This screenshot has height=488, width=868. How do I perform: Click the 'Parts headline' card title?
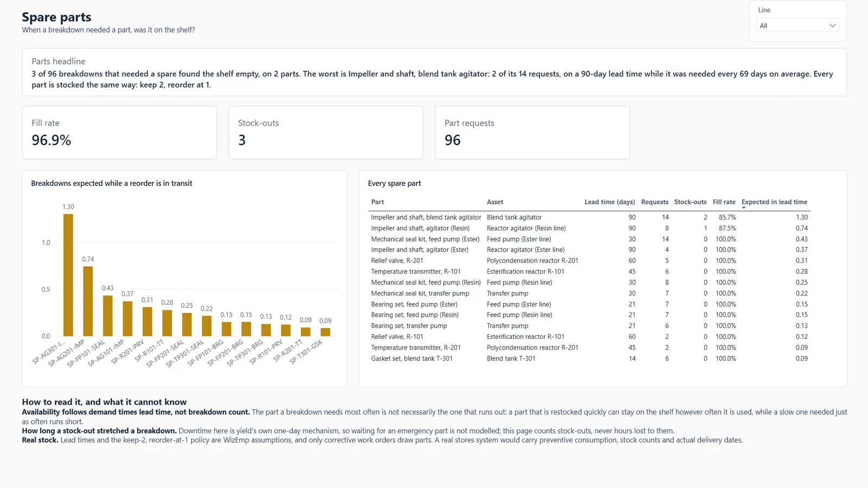coord(58,61)
